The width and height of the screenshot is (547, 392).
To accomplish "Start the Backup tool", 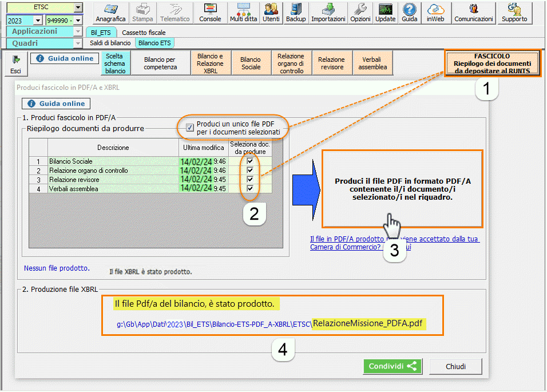I will 296,13.
